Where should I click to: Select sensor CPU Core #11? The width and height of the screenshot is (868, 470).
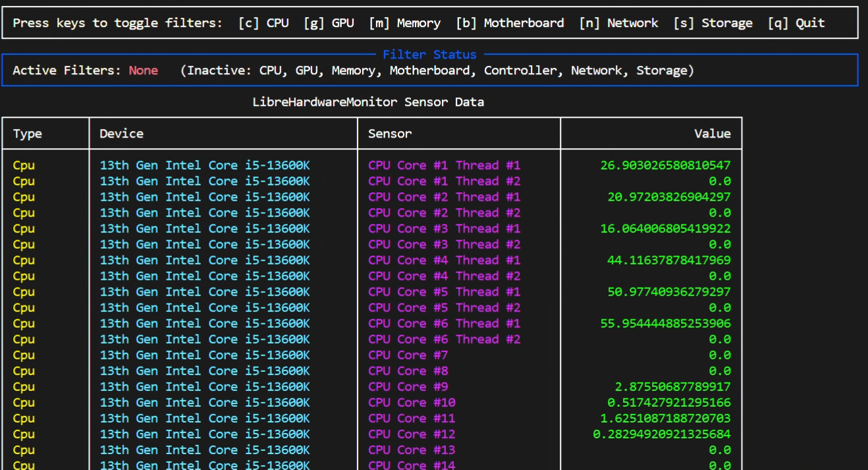[412, 418]
